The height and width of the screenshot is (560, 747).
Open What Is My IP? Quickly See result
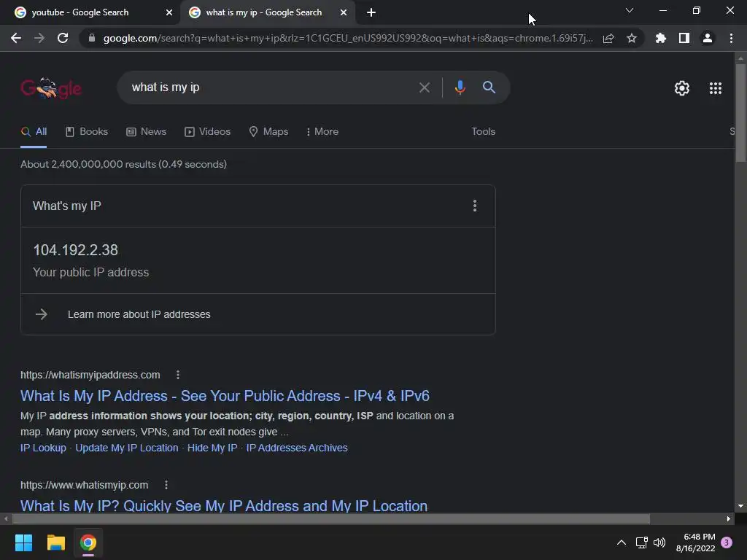coord(224,505)
